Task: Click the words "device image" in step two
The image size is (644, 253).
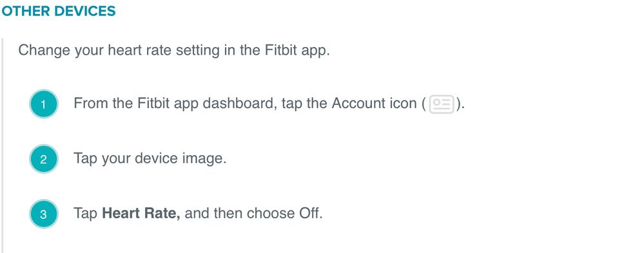Action: coord(184,158)
